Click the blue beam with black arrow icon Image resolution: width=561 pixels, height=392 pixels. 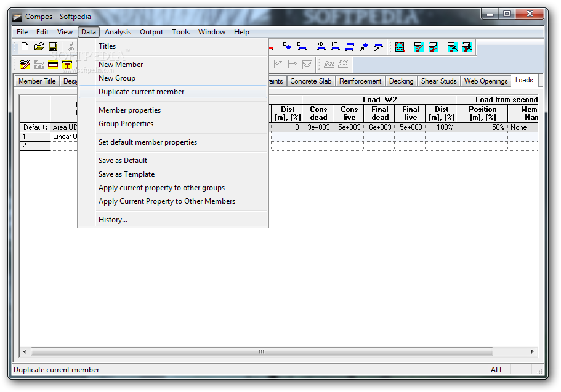point(378,47)
